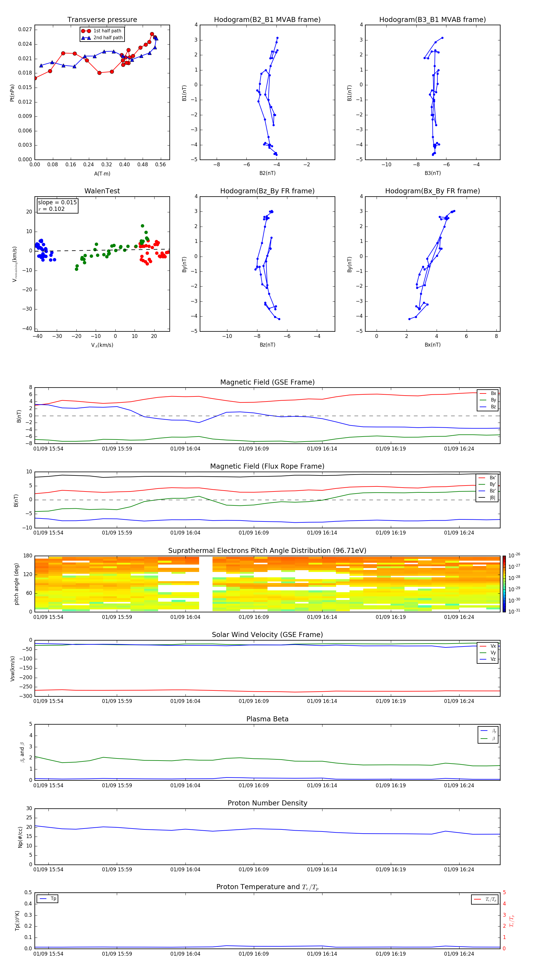Select the "1st half path" legend entry
The width and height of the screenshot is (535, 980).
[102, 31]
